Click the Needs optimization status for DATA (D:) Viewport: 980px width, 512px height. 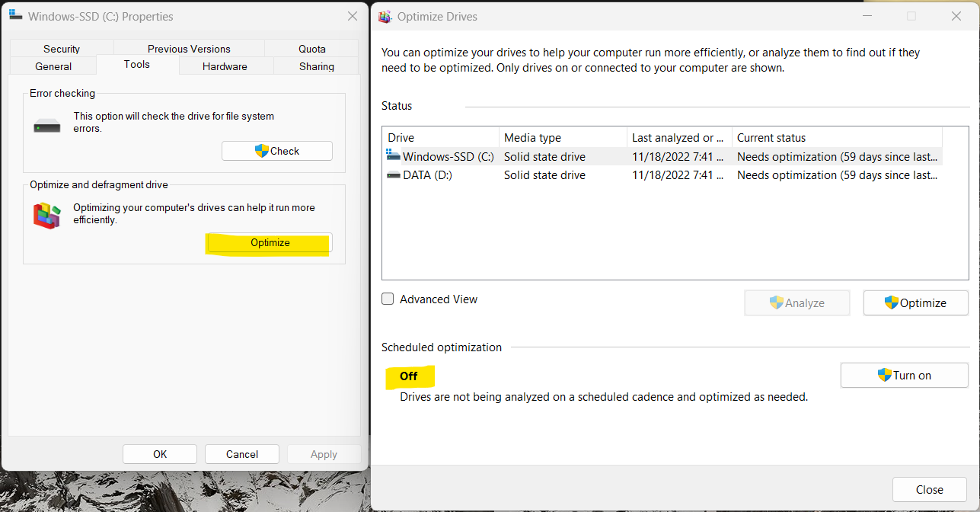pos(837,175)
